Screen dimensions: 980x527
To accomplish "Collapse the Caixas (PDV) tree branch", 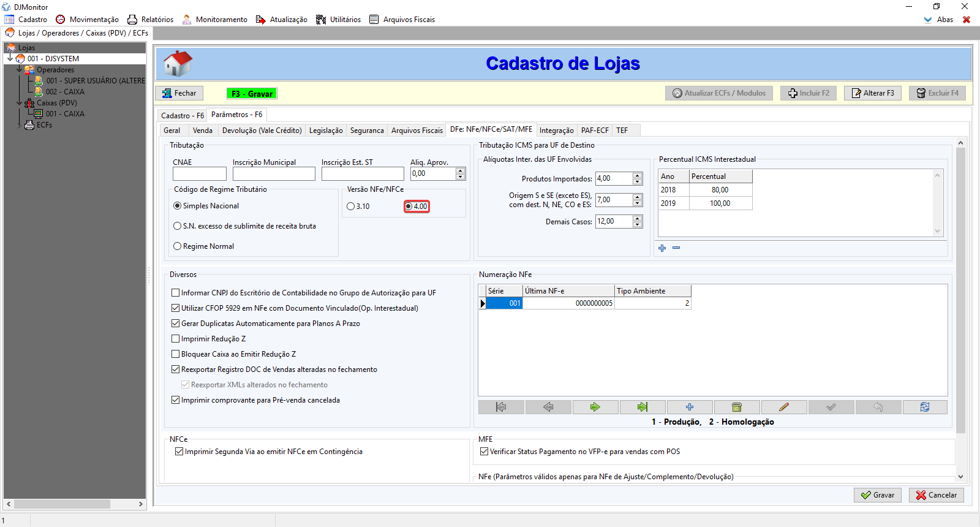I will [x=19, y=103].
